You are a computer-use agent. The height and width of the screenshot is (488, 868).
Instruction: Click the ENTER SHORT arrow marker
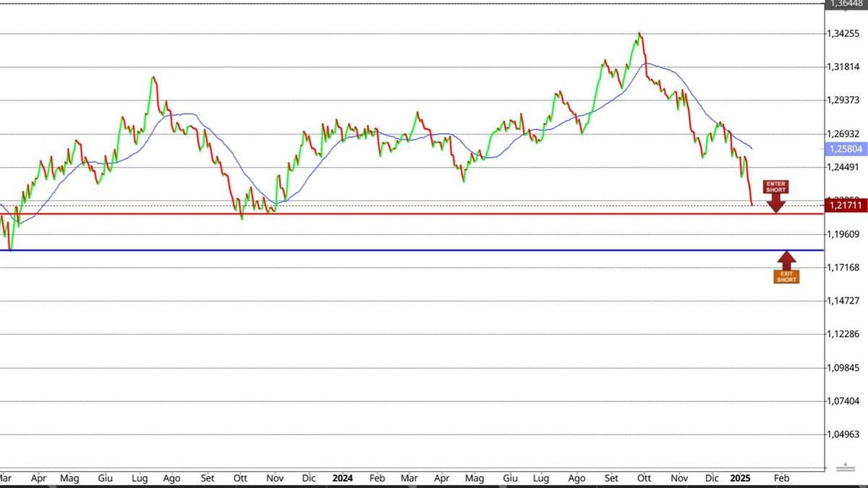776,196
